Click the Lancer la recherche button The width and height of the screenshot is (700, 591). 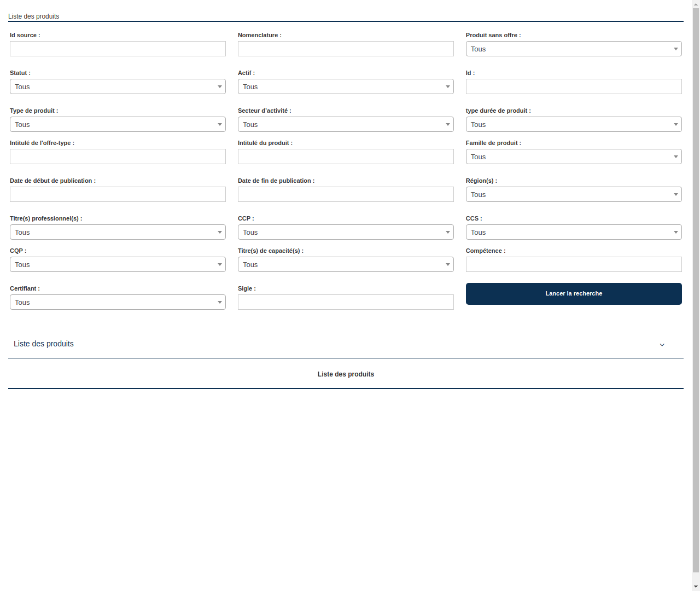coord(573,294)
